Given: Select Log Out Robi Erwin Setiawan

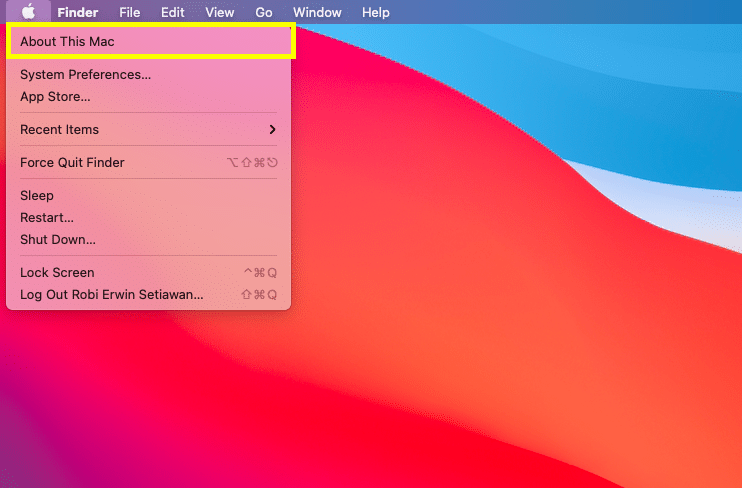Looking at the screenshot, I should [x=149, y=294].
